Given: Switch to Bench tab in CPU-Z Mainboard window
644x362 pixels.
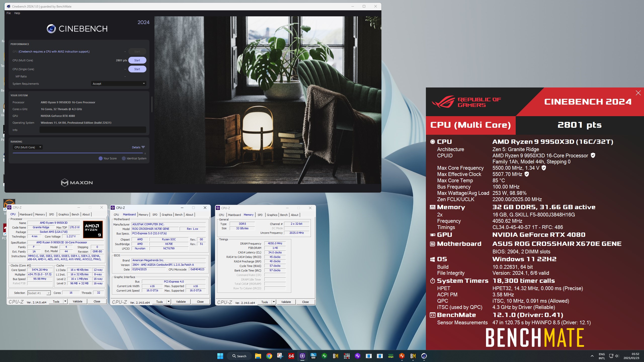Looking at the screenshot, I should [x=179, y=215].
